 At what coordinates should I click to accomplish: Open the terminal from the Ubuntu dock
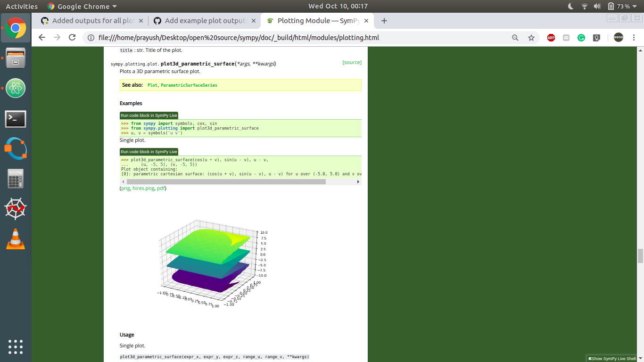point(16,119)
